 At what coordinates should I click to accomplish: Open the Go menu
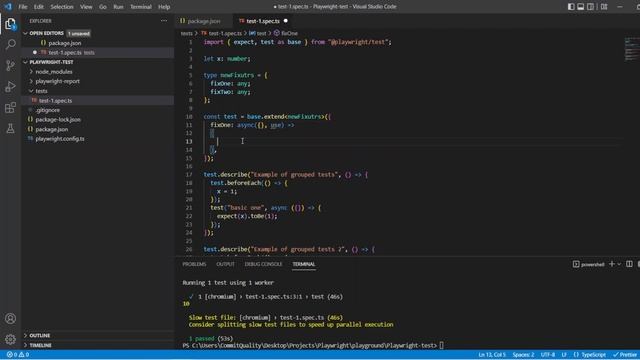(103, 7)
